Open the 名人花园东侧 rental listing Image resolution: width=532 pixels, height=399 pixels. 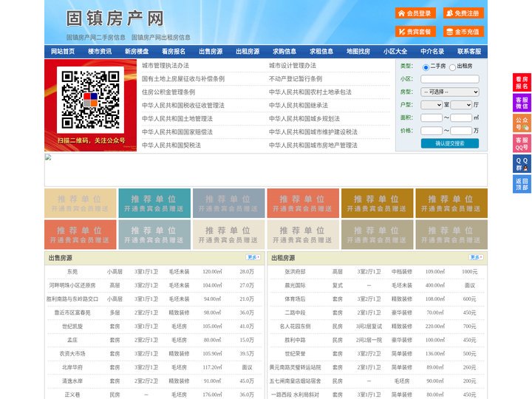[x=295, y=327]
